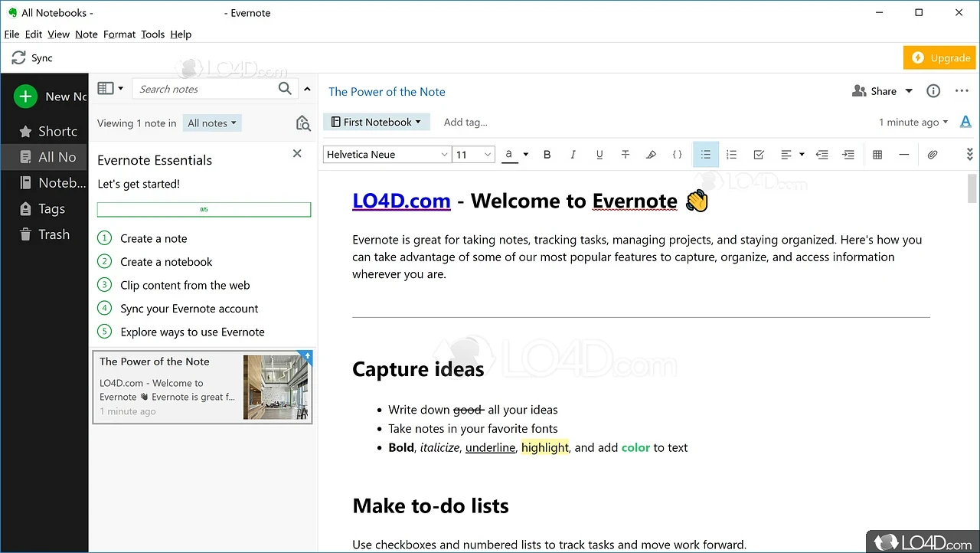Screen dimensions: 980x553
Task: Expand the All notes filter dropdown
Action: pyautogui.click(x=212, y=123)
